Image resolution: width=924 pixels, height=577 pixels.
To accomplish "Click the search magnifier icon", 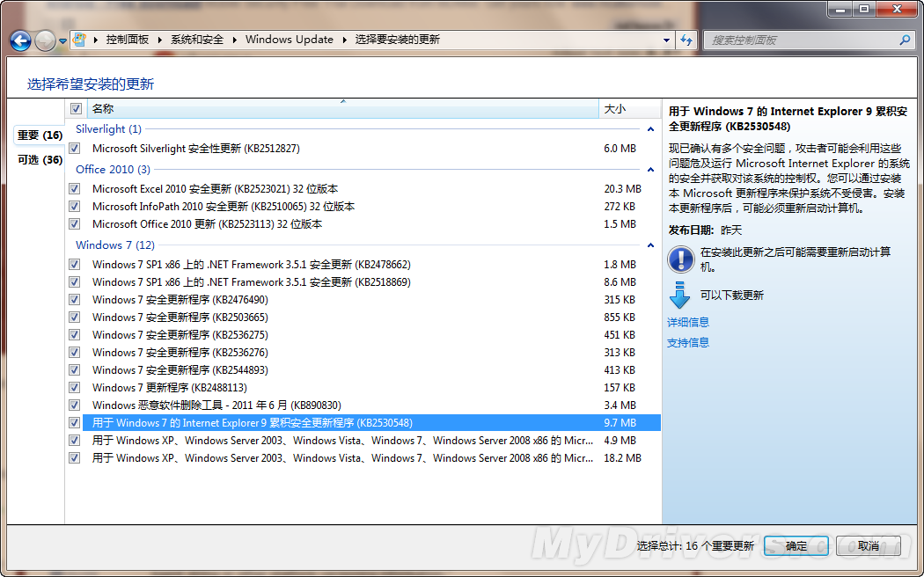I will tap(905, 40).
